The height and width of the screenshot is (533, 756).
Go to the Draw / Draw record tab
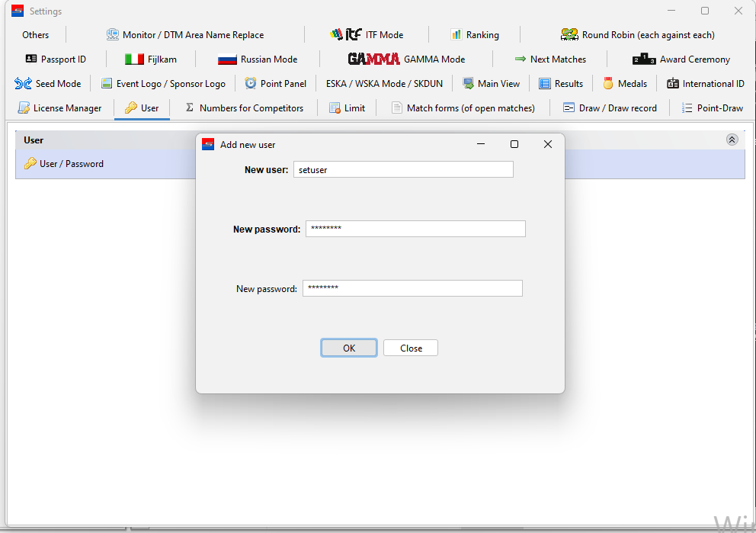pyautogui.click(x=610, y=108)
